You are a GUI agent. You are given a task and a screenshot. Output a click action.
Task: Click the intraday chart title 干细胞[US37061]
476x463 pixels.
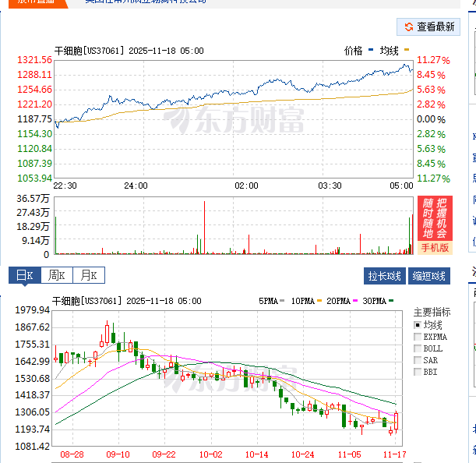coord(90,51)
